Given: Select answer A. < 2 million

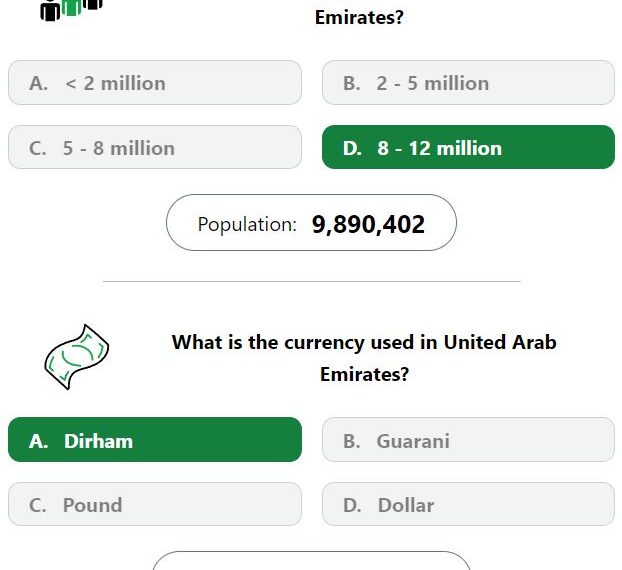Looking at the screenshot, I should [155, 83].
